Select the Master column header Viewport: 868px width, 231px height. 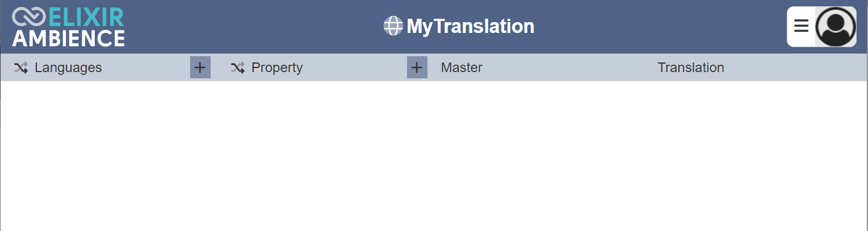462,68
